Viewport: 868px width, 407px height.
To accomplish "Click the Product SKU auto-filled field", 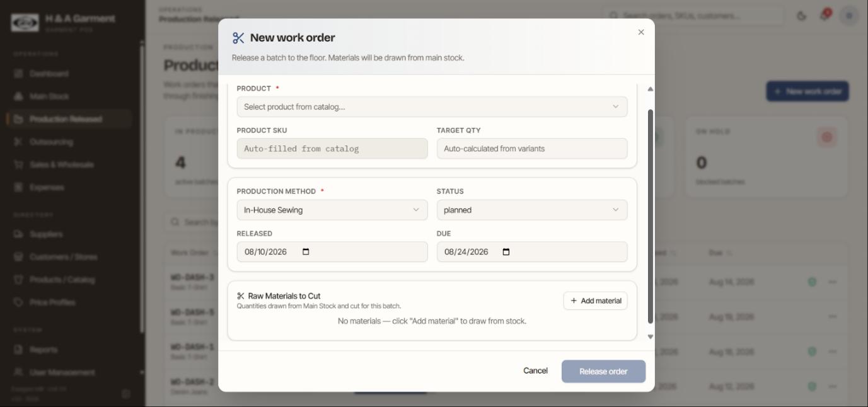I will coord(332,149).
